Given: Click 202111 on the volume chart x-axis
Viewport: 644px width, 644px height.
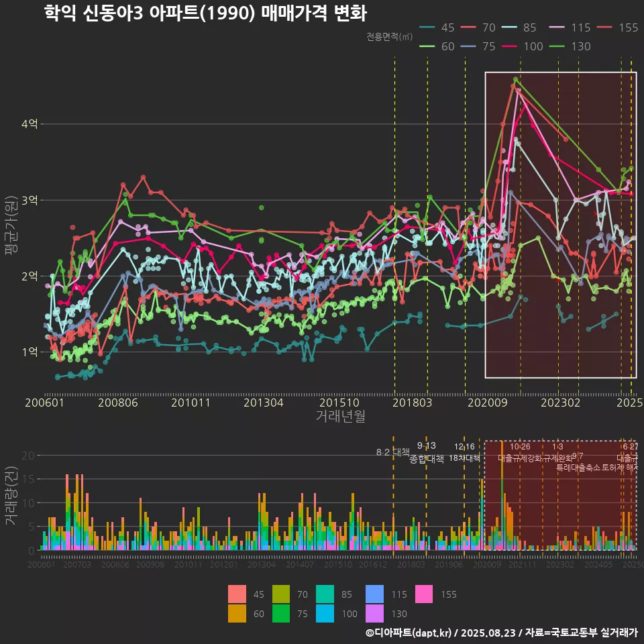Looking at the screenshot, I should coord(523,565).
